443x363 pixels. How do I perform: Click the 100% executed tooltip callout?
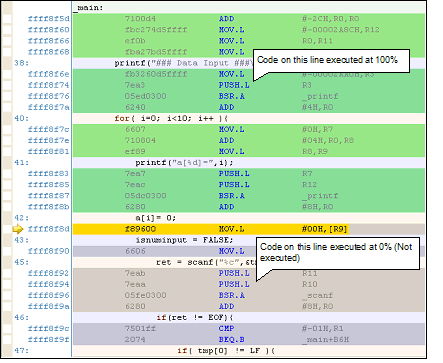pos(331,61)
